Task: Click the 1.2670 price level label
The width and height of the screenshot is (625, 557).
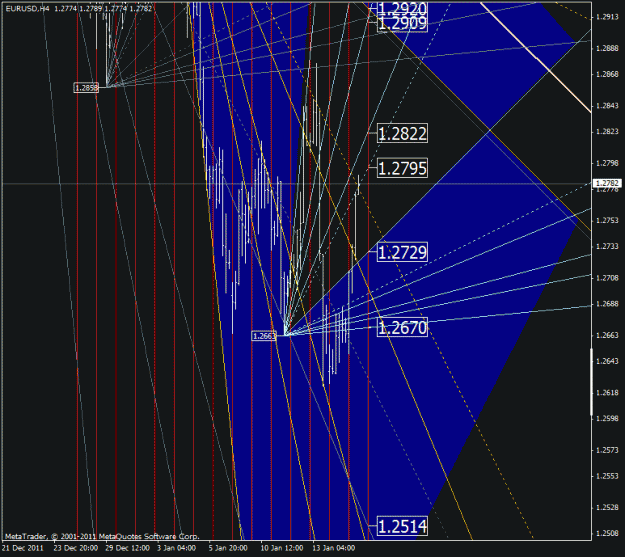Action: (x=402, y=327)
